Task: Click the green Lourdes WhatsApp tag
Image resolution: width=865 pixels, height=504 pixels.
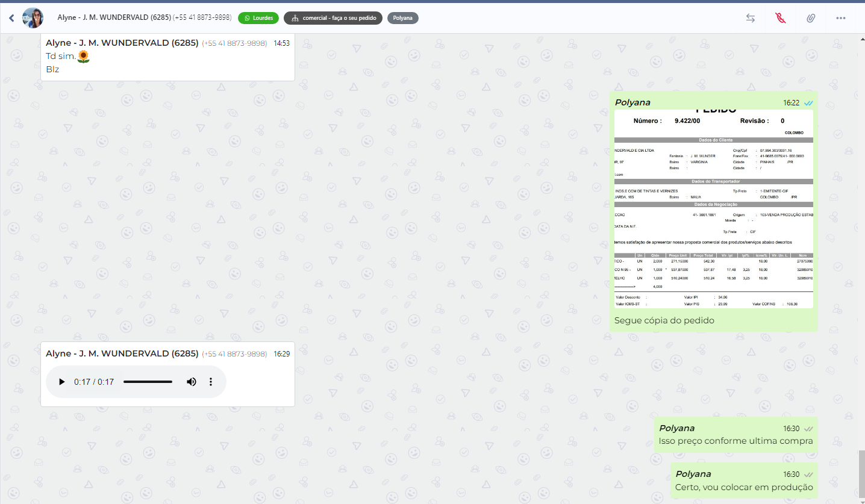Action: click(x=258, y=18)
